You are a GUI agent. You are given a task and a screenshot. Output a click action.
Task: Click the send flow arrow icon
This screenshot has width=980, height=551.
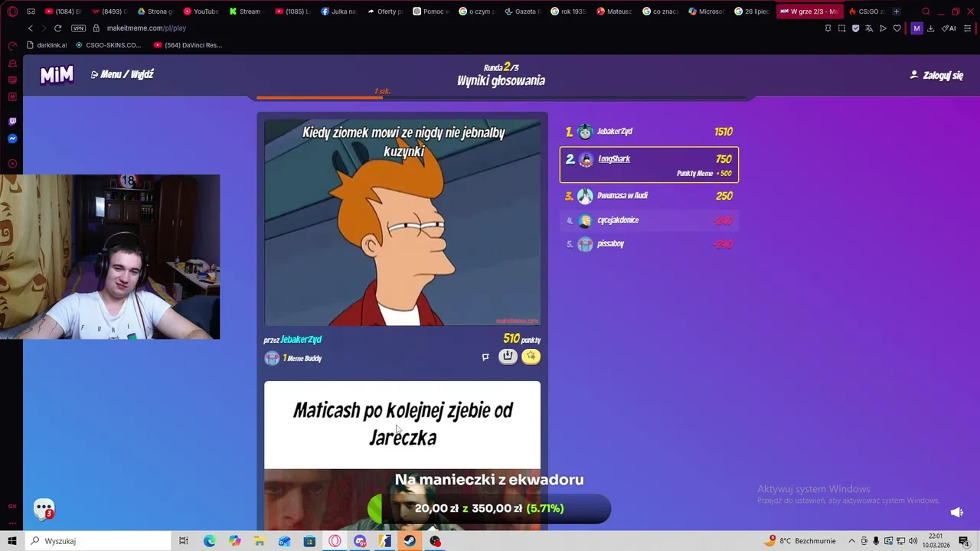click(883, 28)
